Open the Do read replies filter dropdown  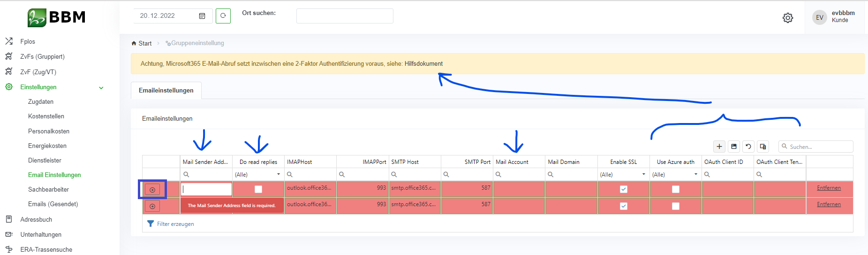pyautogui.click(x=278, y=174)
